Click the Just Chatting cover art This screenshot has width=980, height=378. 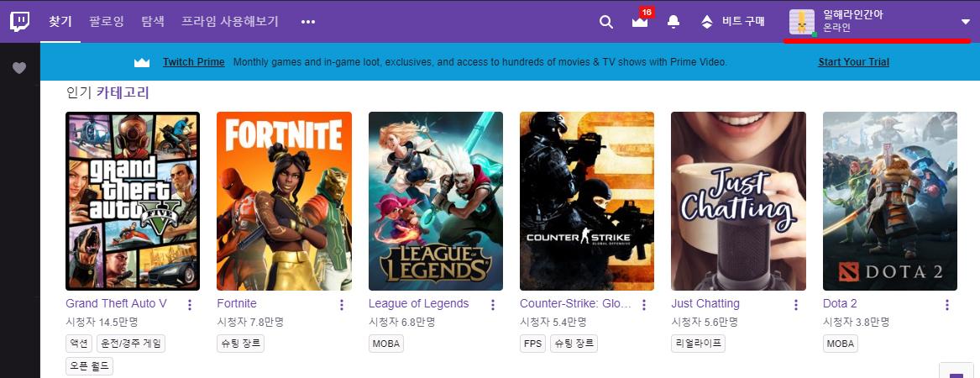pos(739,202)
